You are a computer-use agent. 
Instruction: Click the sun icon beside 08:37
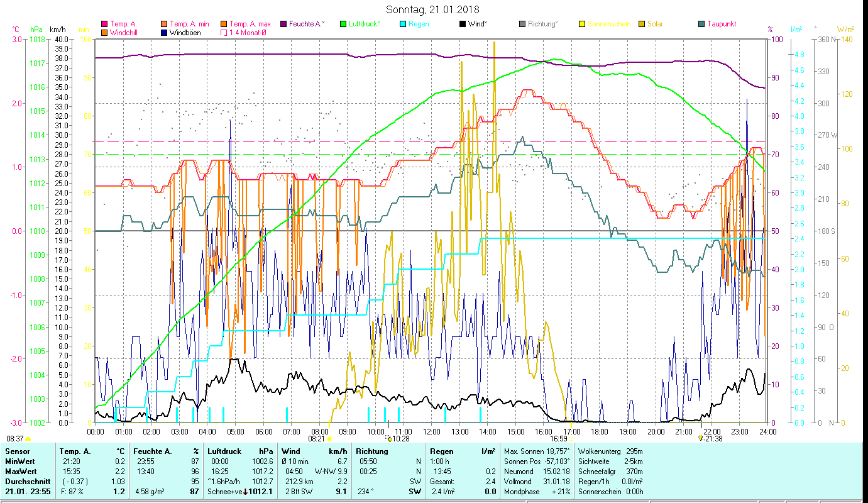pyautogui.click(x=28, y=439)
